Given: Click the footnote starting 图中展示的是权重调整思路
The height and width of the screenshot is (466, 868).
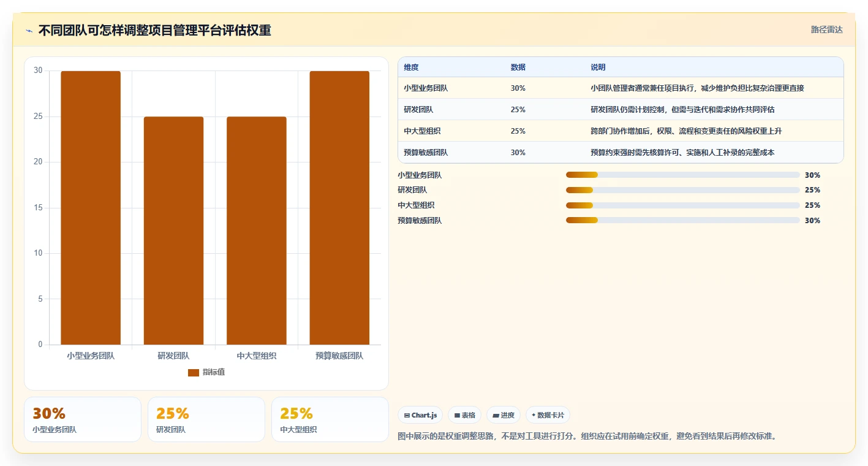Looking at the screenshot, I should 587,437.
